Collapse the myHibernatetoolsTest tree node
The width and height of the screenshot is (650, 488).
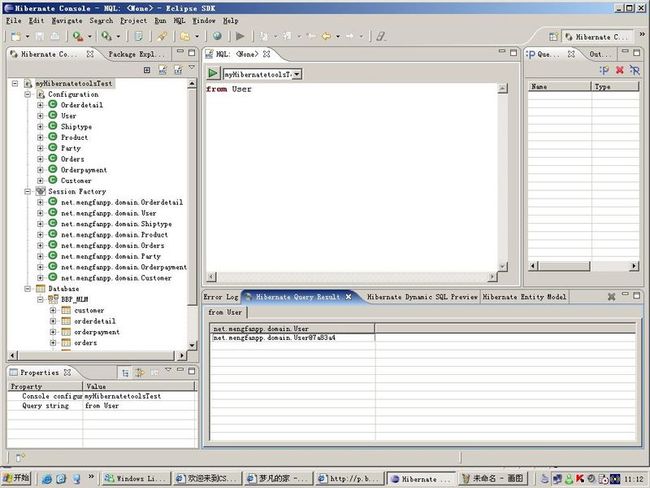click(15, 83)
